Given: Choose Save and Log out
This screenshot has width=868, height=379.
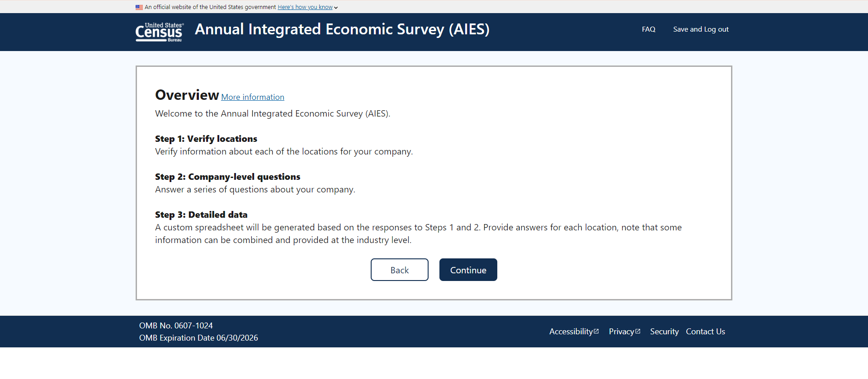Looking at the screenshot, I should click(701, 29).
